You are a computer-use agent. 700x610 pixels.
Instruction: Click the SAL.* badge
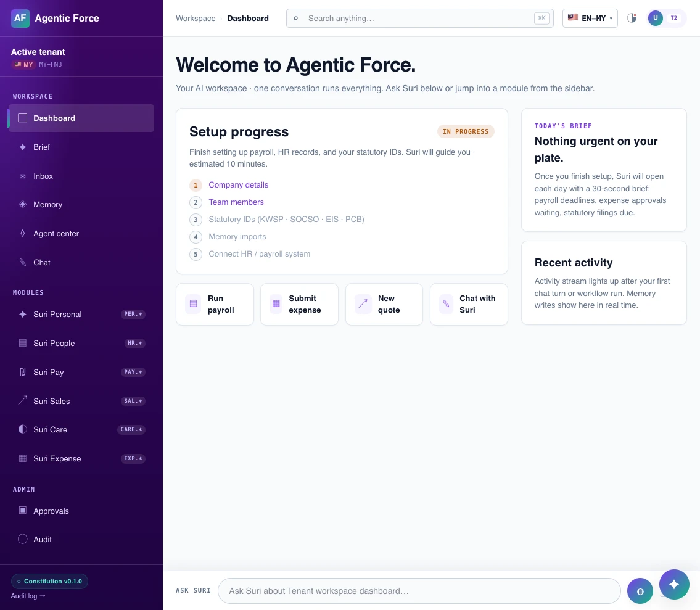point(133,401)
